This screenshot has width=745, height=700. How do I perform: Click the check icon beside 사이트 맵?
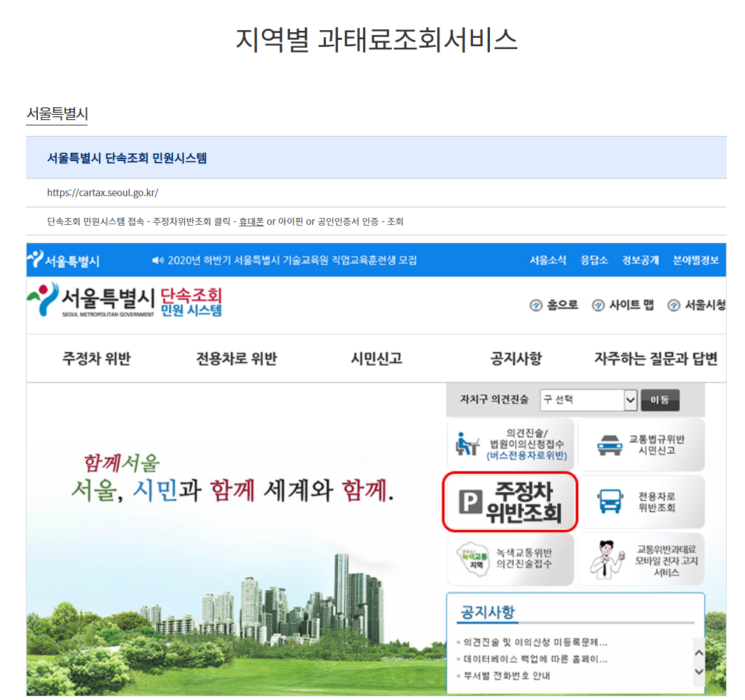(x=599, y=306)
